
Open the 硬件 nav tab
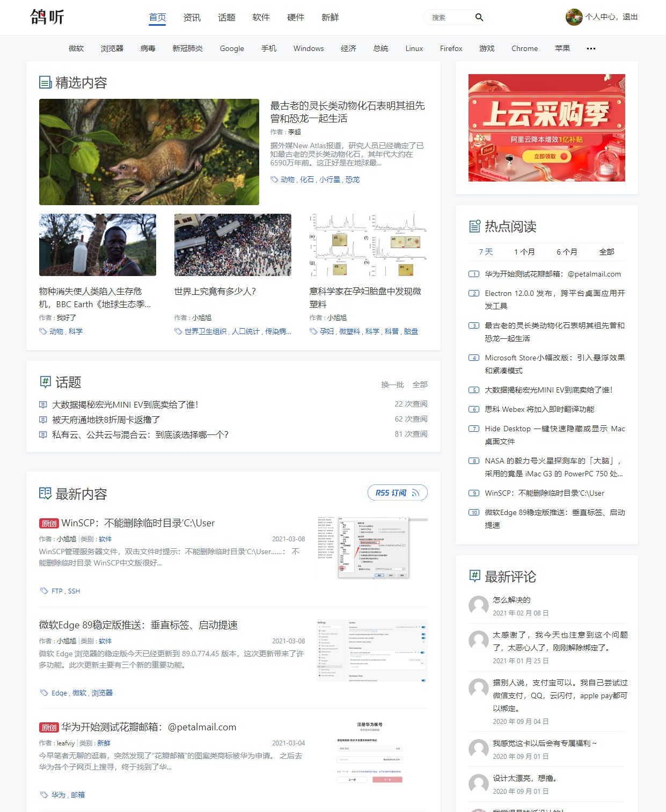coord(296,17)
